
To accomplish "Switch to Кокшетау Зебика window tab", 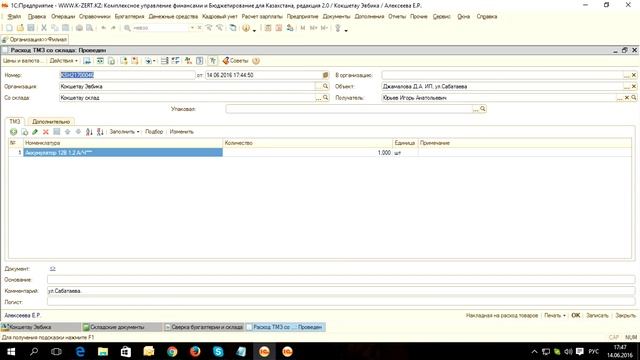I will click(40, 327).
